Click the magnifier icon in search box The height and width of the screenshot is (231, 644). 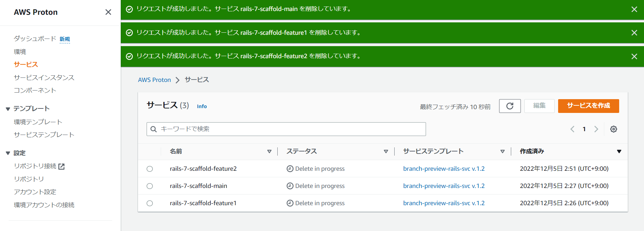pos(154,129)
